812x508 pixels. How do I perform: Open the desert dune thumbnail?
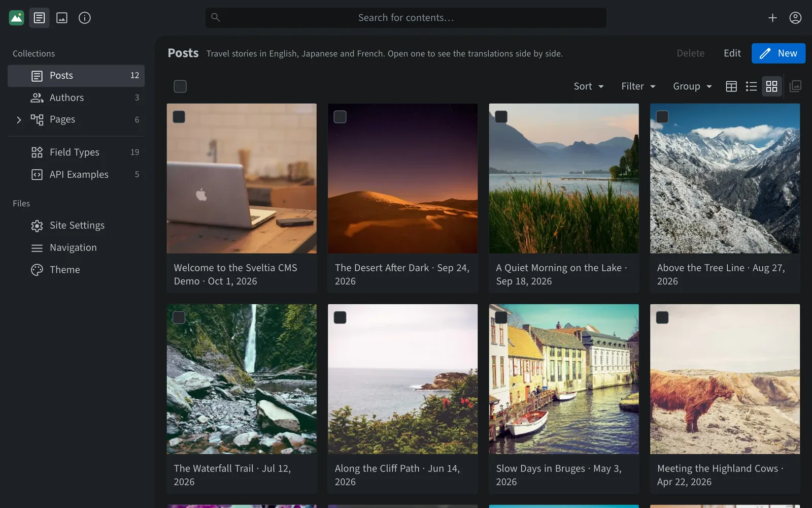[403, 178]
